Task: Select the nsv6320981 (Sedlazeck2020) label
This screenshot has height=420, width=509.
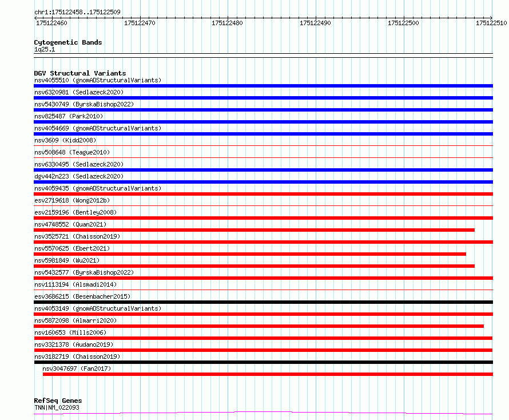Action: [x=79, y=92]
